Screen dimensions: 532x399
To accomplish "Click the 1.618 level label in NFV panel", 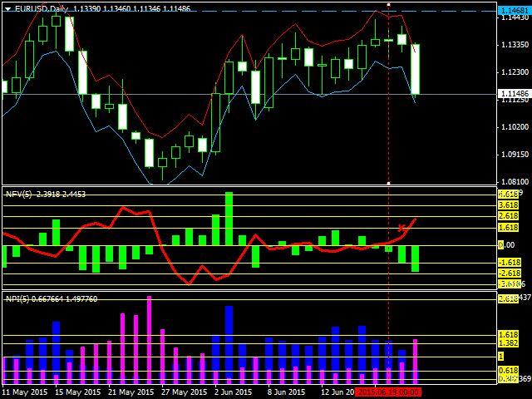I will [x=508, y=227].
